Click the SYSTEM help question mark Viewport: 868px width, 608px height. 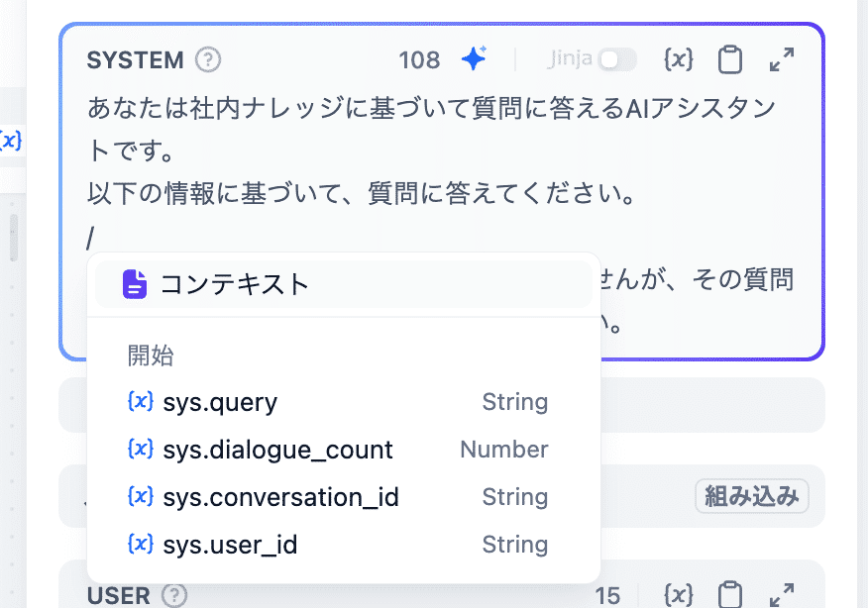click(x=208, y=59)
